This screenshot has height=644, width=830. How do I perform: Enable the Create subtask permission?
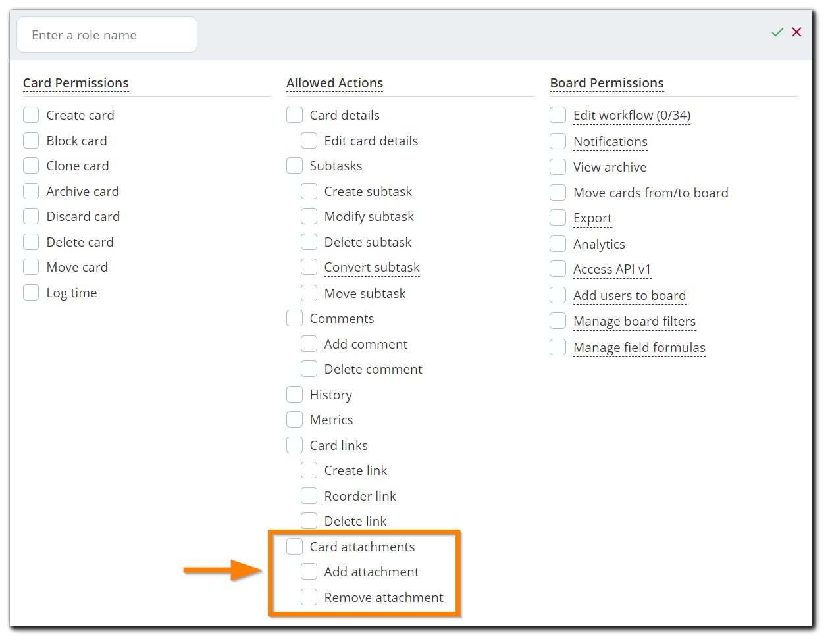[309, 191]
